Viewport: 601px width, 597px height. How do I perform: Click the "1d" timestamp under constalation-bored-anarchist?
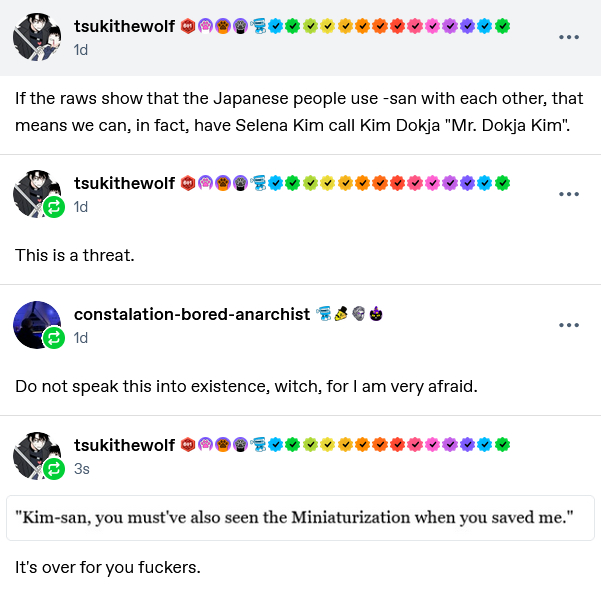pyautogui.click(x=81, y=338)
